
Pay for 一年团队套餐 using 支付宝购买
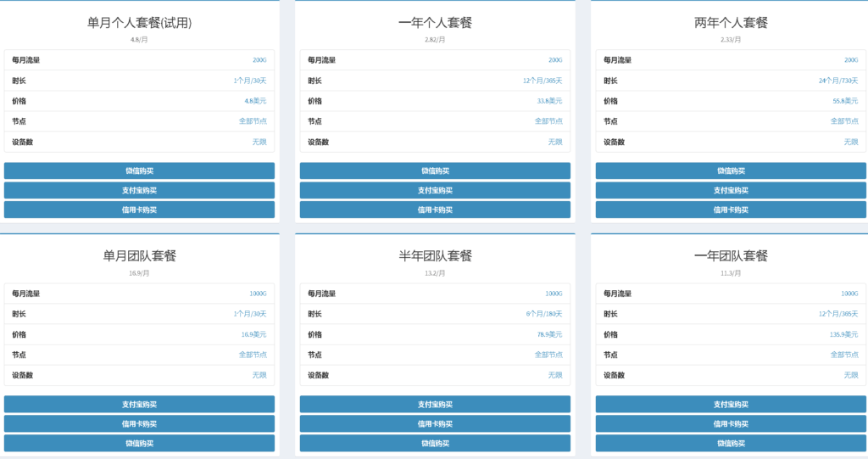click(x=731, y=404)
